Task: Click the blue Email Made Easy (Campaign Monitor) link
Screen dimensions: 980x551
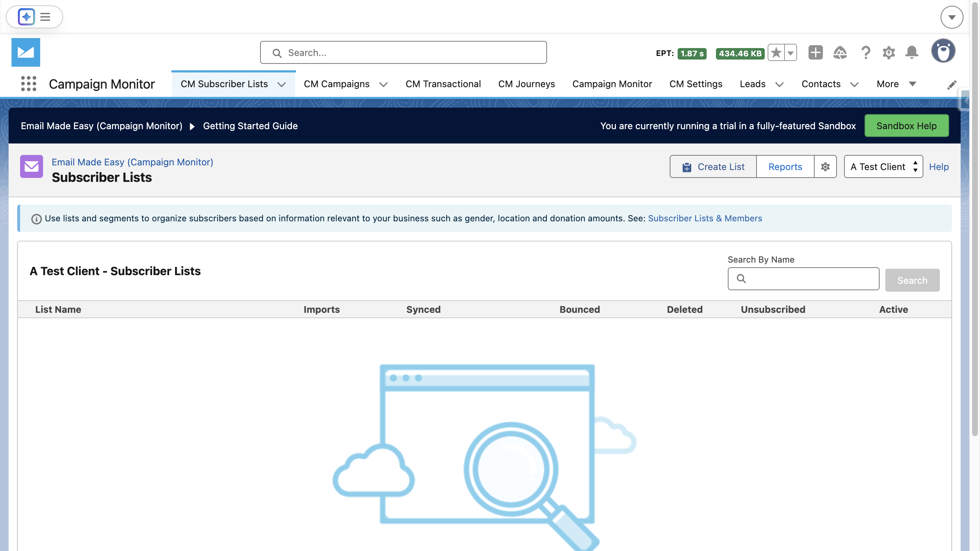Action: [132, 162]
